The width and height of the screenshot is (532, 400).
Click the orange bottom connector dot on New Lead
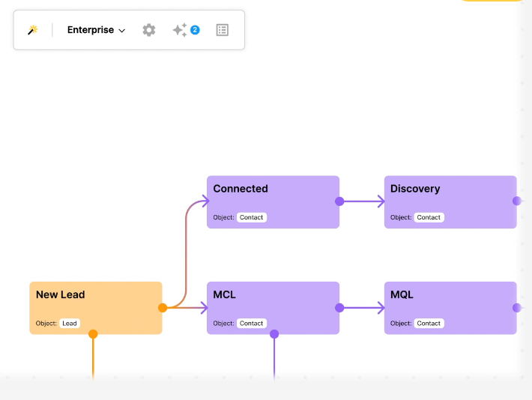point(93,334)
